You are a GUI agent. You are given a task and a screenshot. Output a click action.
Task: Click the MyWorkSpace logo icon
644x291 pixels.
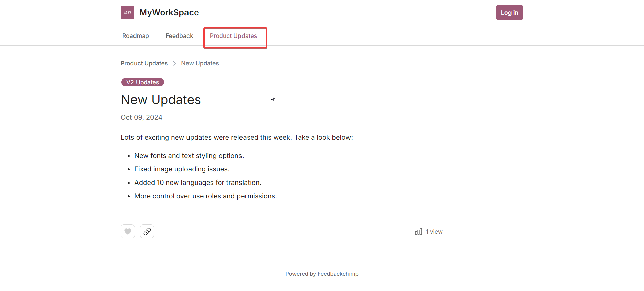127,13
